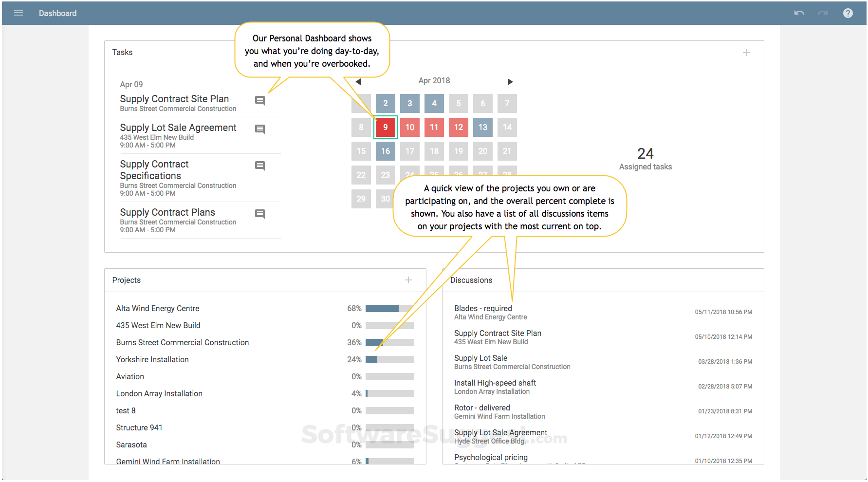The height and width of the screenshot is (482, 868).
Task: Click the 24 Assigned tasks counter
Action: (645, 159)
